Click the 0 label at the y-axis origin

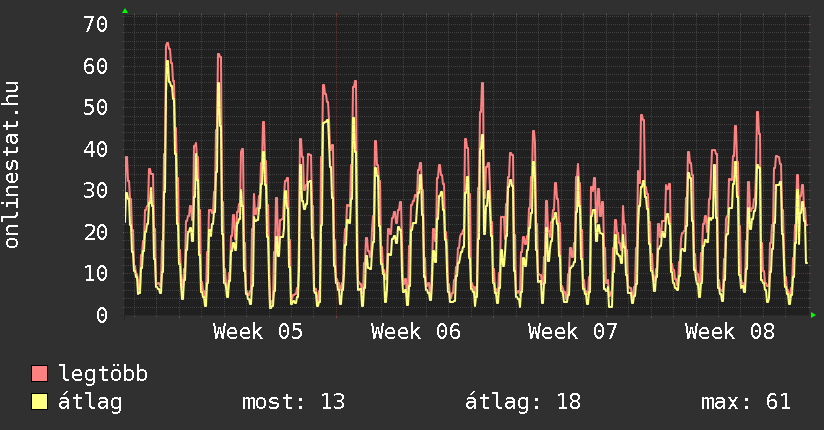pos(100,315)
